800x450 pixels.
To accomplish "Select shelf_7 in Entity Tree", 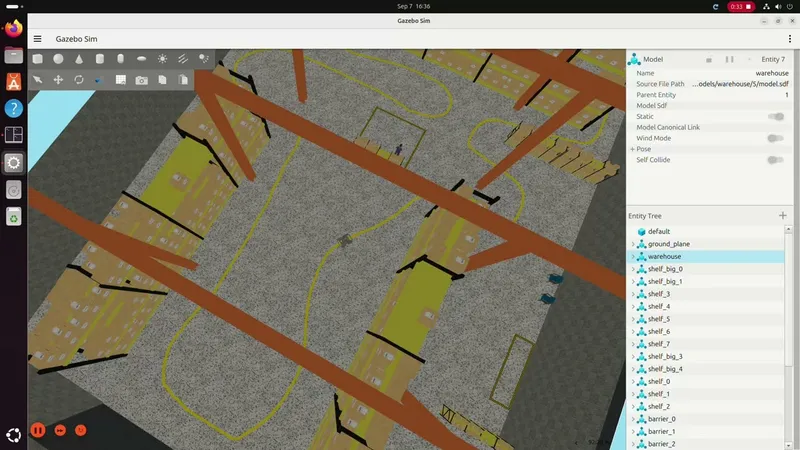I will point(706,344).
